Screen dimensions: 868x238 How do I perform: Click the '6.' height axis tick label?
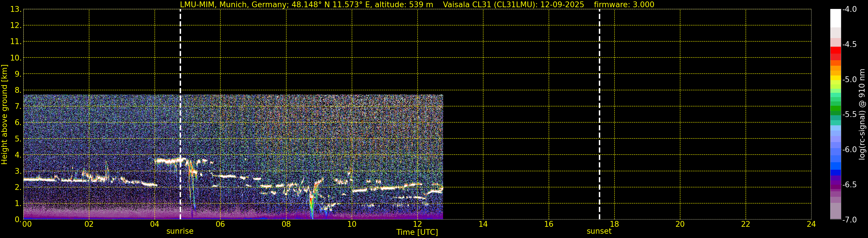[18, 122]
